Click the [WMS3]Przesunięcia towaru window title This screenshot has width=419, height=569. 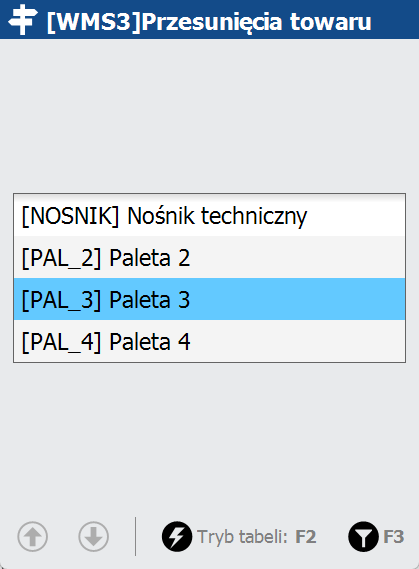click(209, 22)
